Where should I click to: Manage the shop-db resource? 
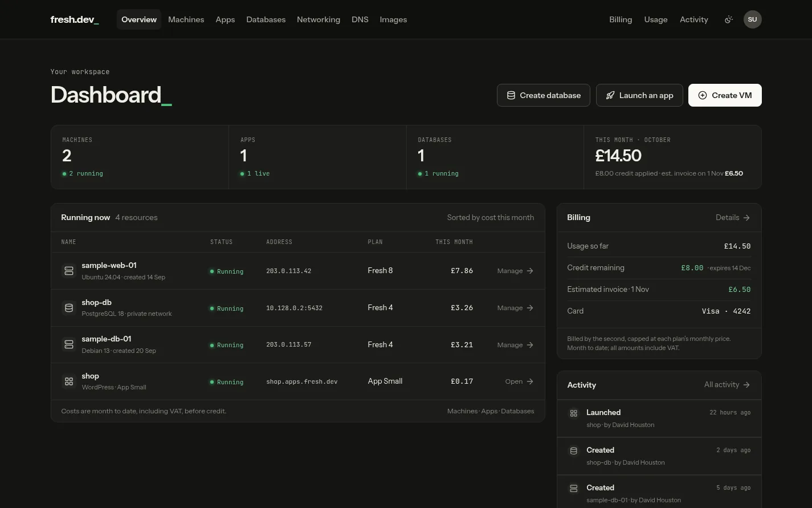click(x=515, y=308)
